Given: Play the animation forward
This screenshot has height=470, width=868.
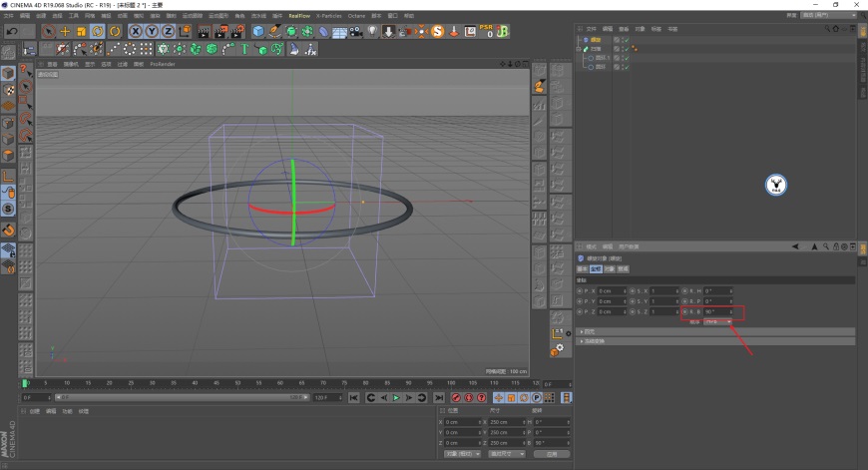Looking at the screenshot, I should (396, 398).
